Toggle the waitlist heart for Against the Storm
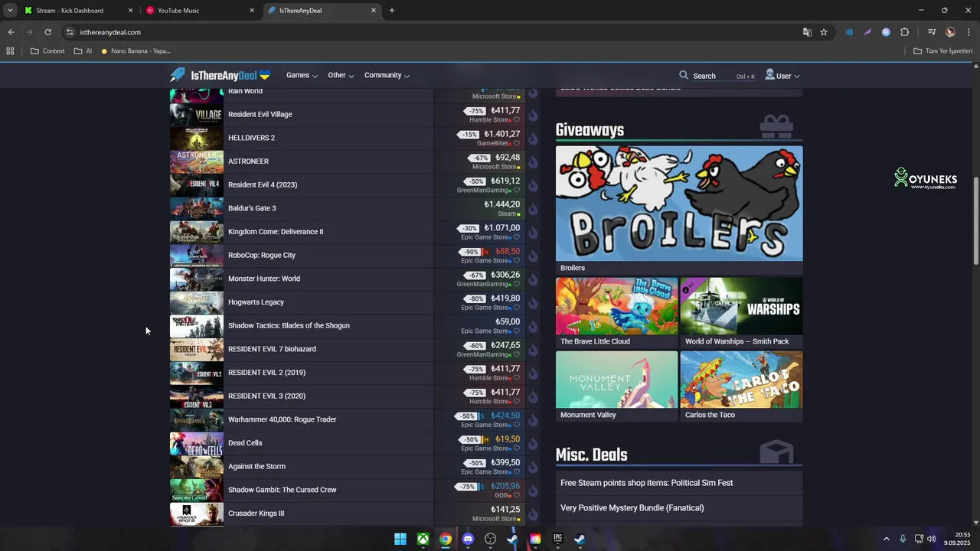 [517, 472]
